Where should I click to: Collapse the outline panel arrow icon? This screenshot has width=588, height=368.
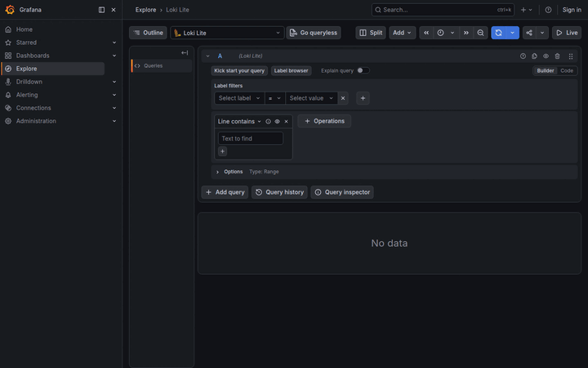[x=185, y=53]
